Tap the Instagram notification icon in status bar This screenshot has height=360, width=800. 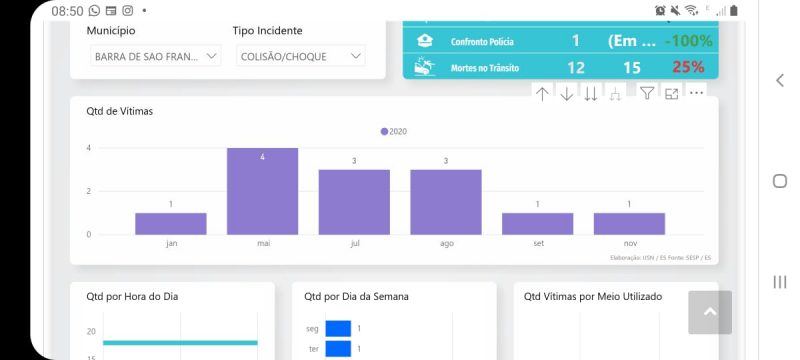128,10
